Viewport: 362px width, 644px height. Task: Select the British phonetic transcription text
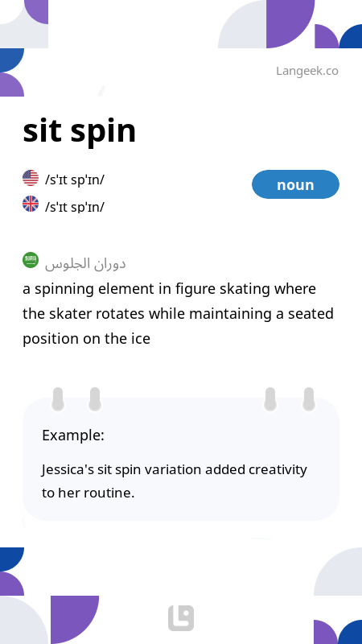click(x=75, y=207)
